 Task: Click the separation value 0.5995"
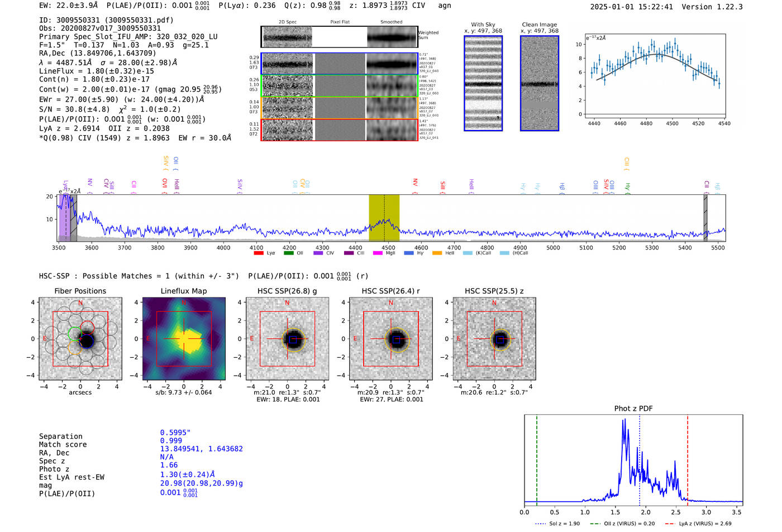pyautogui.click(x=175, y=433)
